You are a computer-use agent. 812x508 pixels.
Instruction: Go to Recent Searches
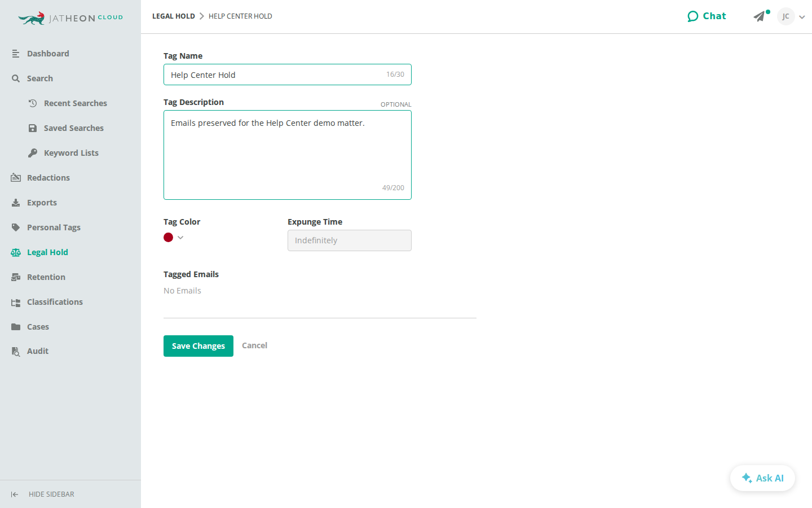[76, 103]
